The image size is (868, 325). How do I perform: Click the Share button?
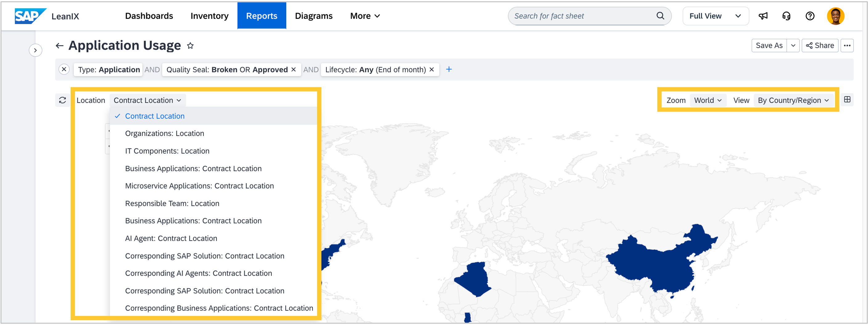(x=820, y=45)
